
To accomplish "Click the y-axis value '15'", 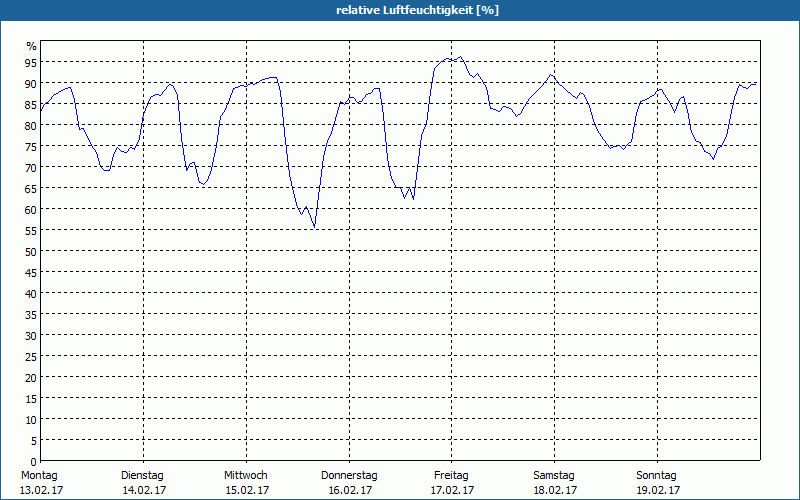I will (31, 398).
